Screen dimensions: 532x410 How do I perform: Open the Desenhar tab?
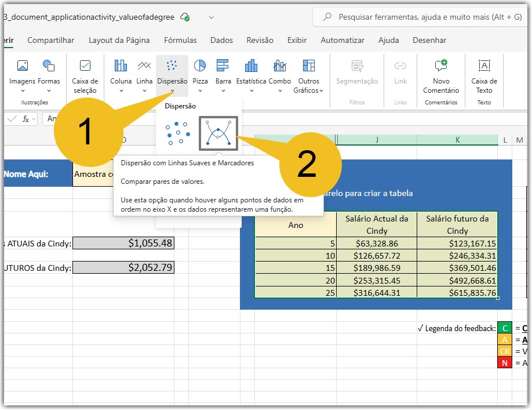point(429,41)
